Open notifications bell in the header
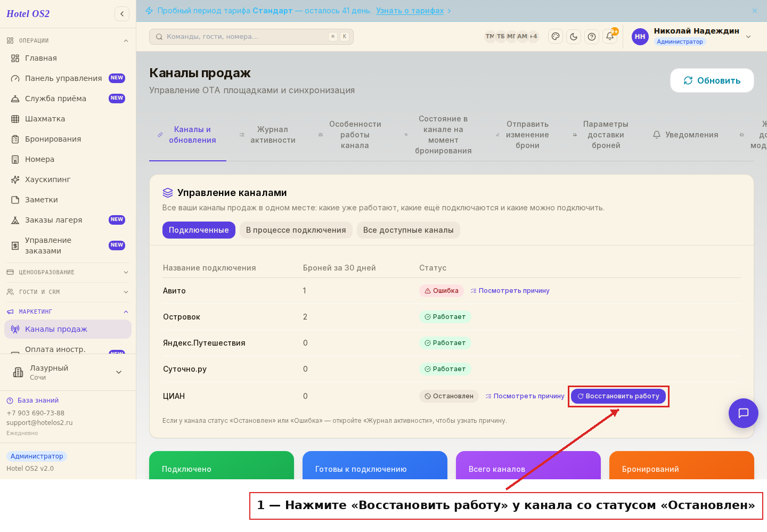This screenshot has height=532, width=767. [x=610, y=37]
